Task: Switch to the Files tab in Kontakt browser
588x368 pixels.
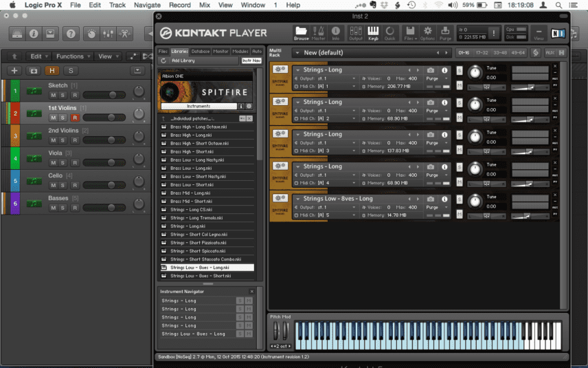Action: tap(163, 52)
